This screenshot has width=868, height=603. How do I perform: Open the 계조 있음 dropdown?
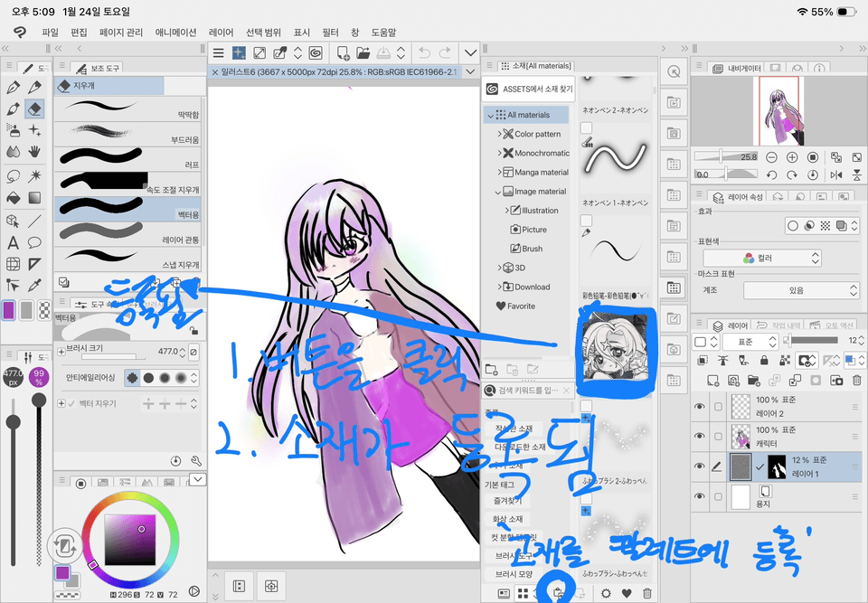(801, 290)
